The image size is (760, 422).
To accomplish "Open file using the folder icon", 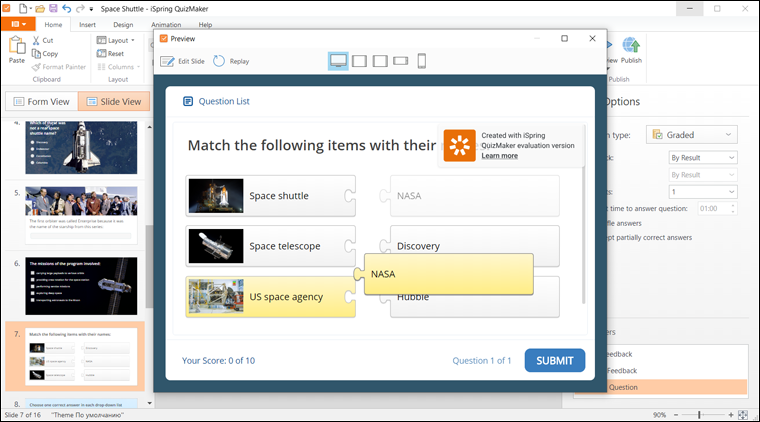I will coord(40,9).
